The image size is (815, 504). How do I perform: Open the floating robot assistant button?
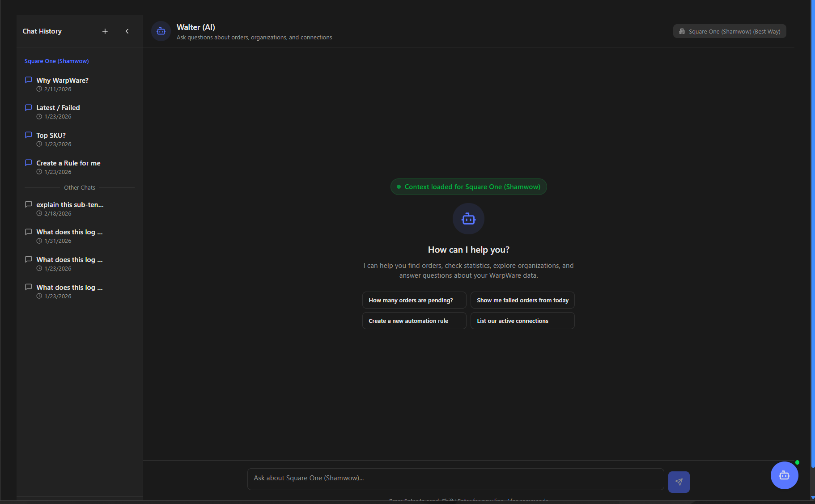[x=784, y=475]
